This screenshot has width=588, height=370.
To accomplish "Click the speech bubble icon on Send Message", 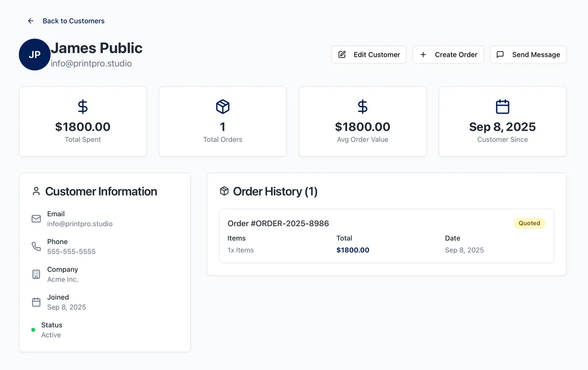I will click(500, 54).
